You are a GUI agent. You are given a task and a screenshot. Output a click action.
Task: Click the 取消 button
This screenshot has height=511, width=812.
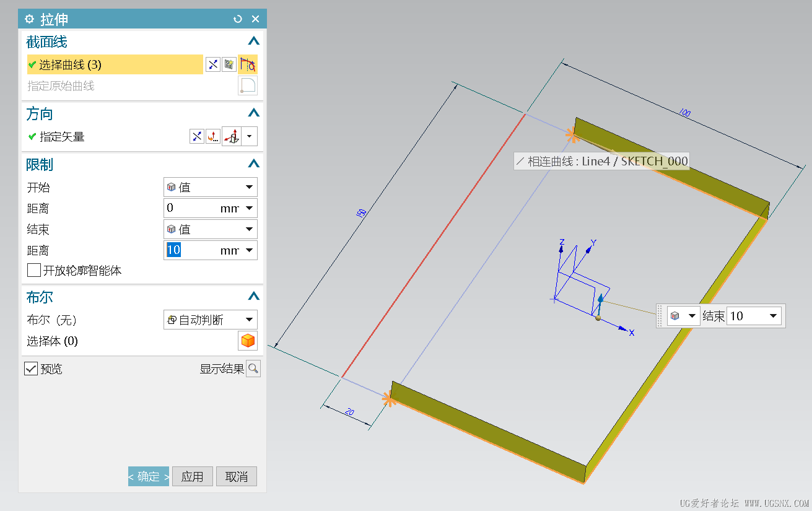237,476
